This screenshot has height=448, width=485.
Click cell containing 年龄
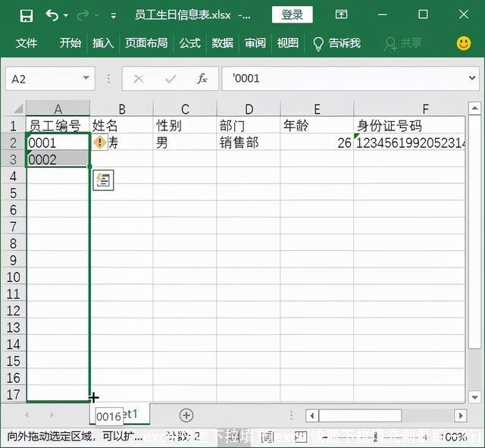(x=317, y=125)
